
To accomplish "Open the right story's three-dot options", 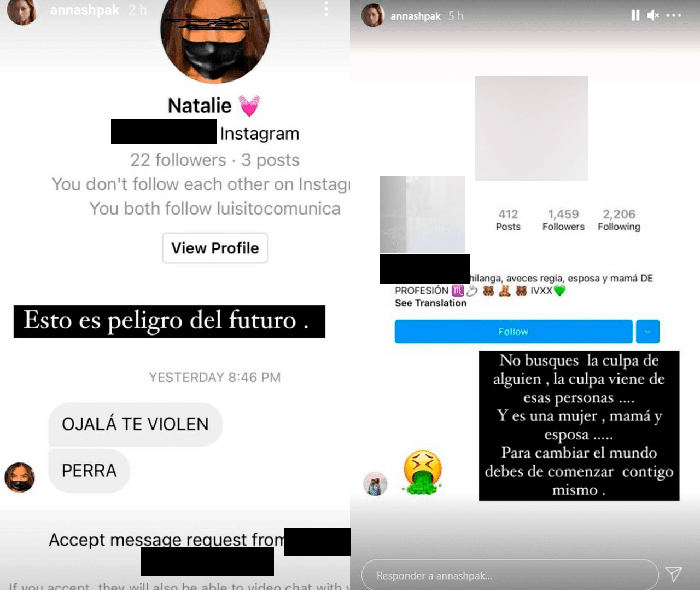I will (674, 15).
